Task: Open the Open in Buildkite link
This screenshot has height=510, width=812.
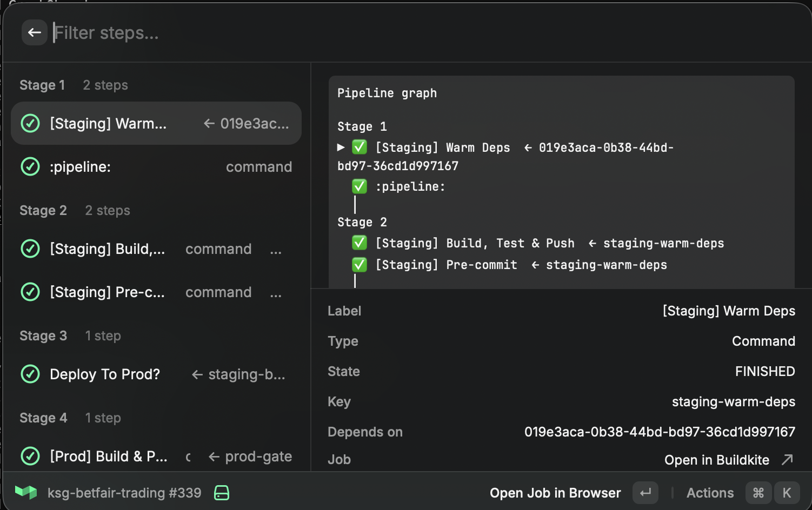Action: pos(716,460)
